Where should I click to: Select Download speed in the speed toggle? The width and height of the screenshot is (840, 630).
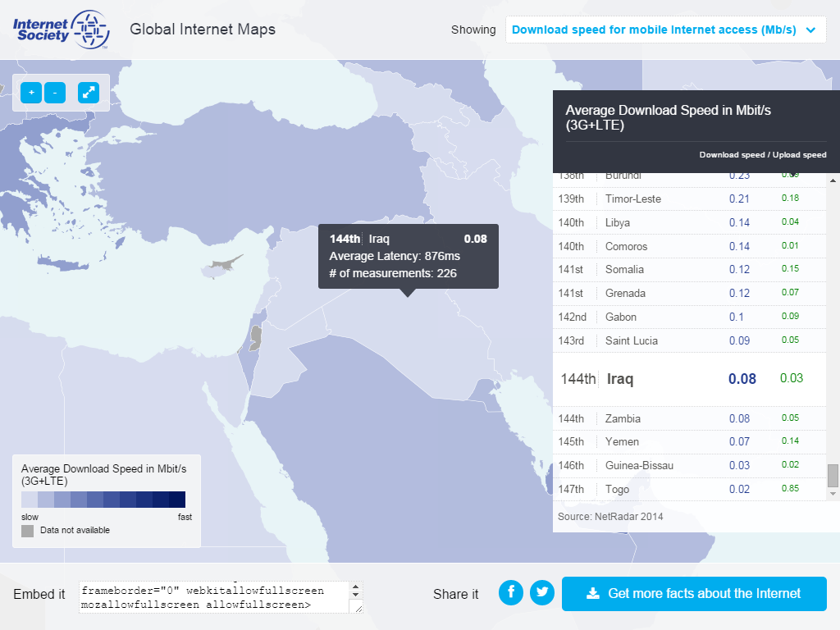pyautogui.click(x=730, y=154)
